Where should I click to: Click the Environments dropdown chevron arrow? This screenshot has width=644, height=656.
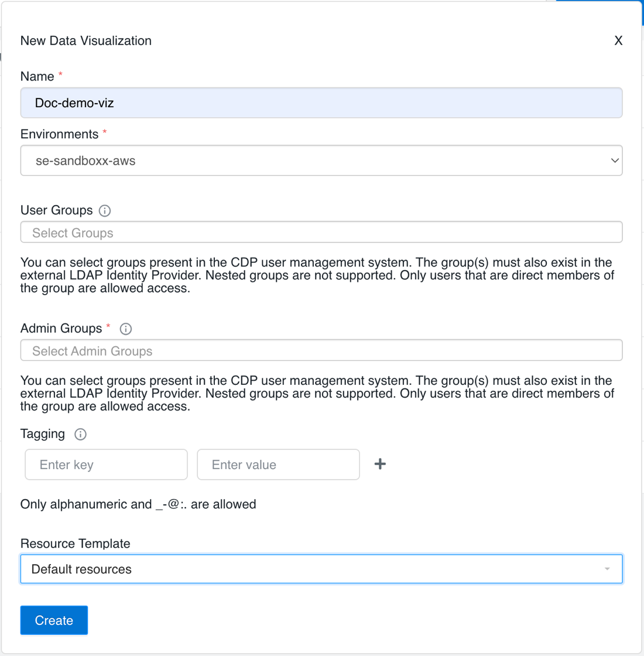click(614, 160)
